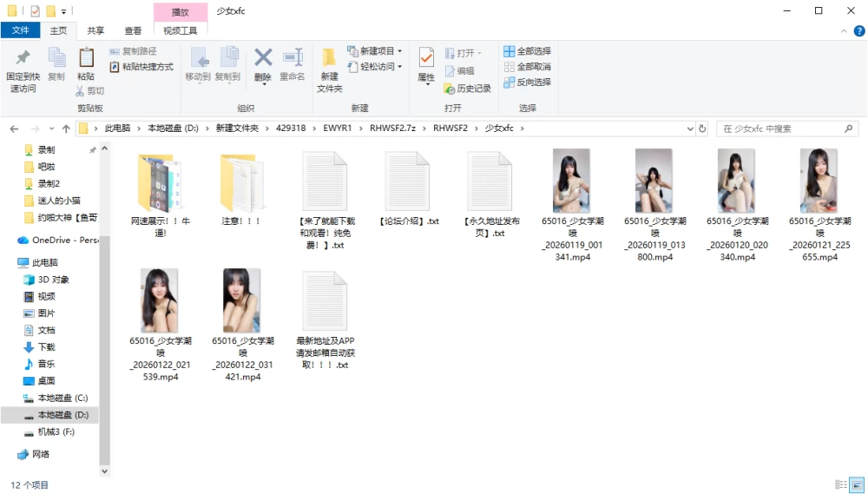This screenshot has height=494, width=868.
Task: Click the blue help question mark icon
Action: [x=859, y=31]
